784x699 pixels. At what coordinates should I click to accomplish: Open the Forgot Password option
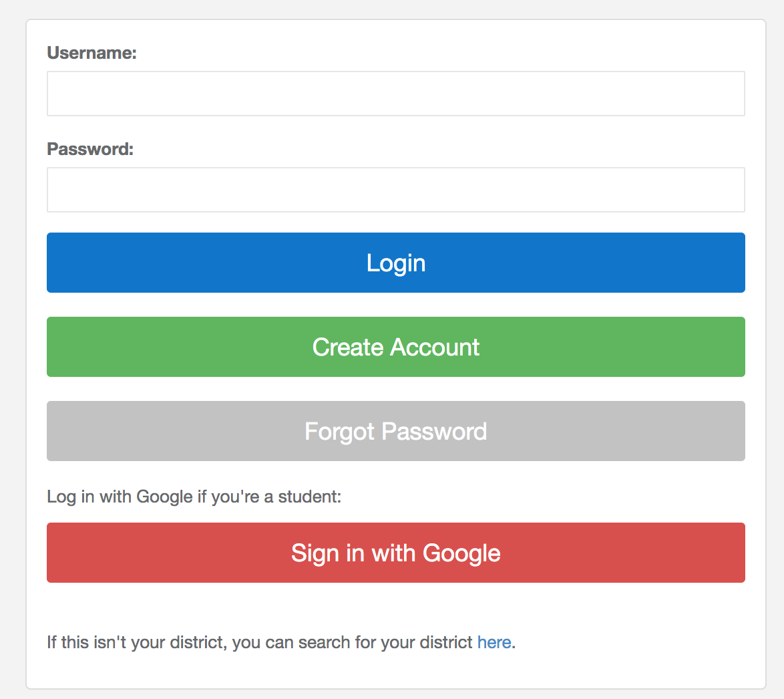tap(395, 431)
